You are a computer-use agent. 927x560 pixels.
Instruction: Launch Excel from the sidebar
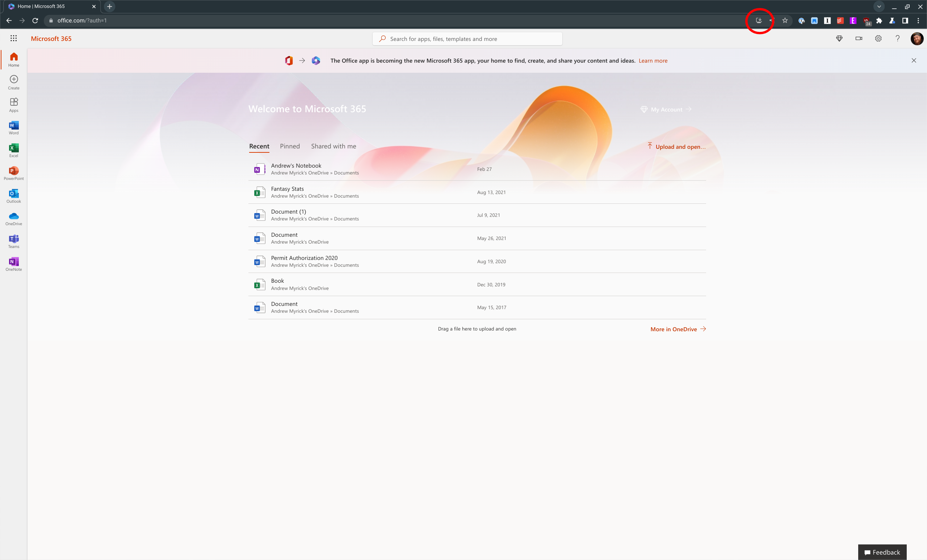[14, 151]
